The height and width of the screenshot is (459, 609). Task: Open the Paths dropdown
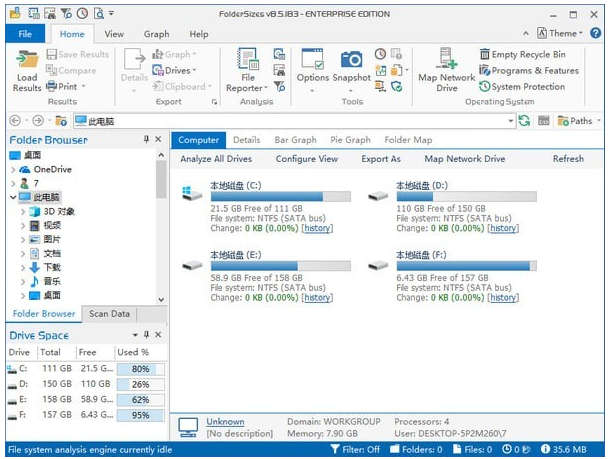tap(579, 120)
